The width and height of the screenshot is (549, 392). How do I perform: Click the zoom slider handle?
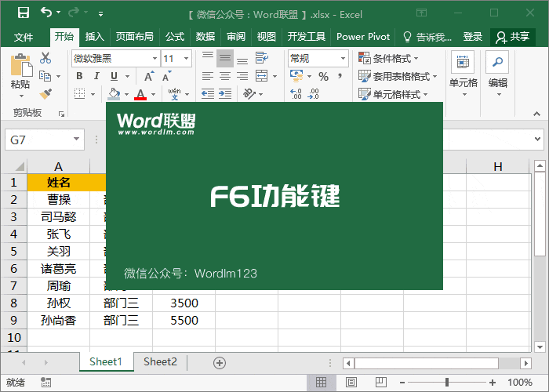(x=446, y=383)
